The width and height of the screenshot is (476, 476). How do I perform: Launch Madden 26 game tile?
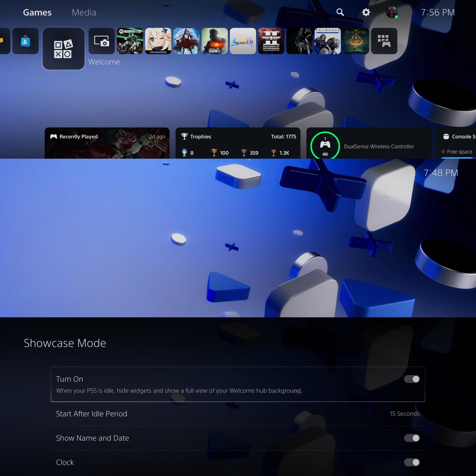click(x=130, y=41)
